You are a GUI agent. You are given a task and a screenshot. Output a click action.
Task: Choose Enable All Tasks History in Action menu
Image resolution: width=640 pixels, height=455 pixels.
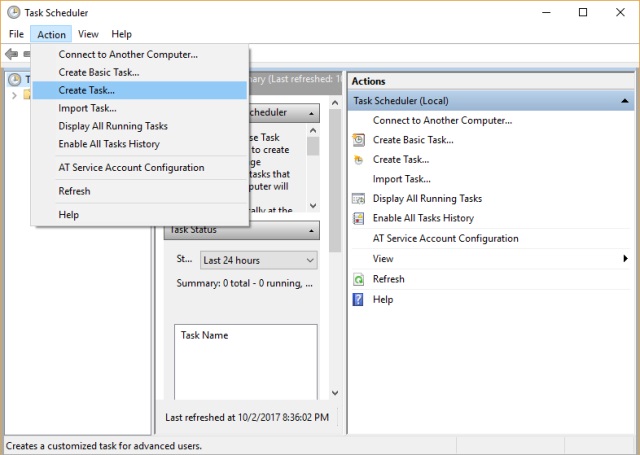[x=140, y=144]
